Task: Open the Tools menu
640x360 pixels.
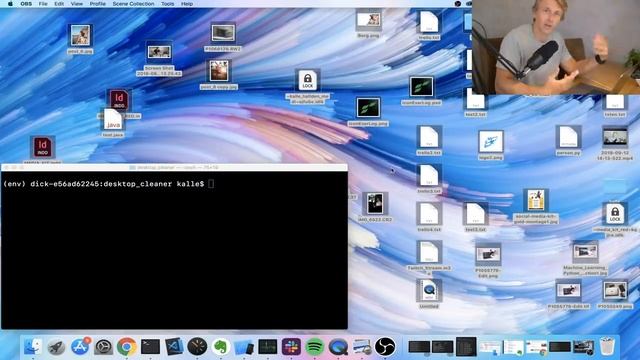Action: (x=167, y=4)
